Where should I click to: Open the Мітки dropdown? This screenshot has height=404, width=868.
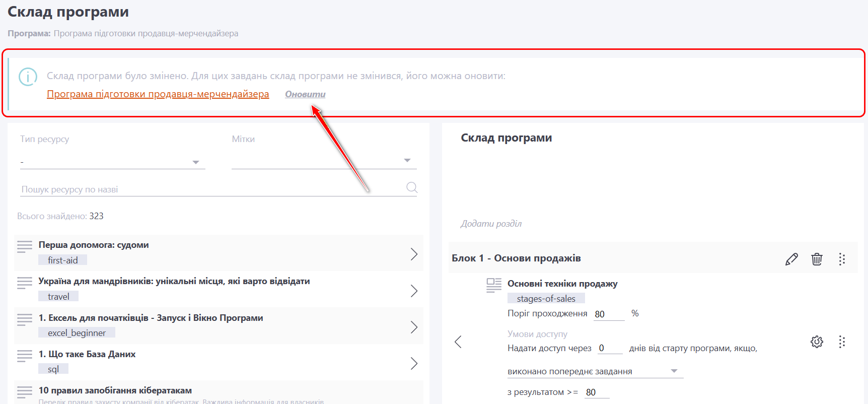click(x=407, y=161)
